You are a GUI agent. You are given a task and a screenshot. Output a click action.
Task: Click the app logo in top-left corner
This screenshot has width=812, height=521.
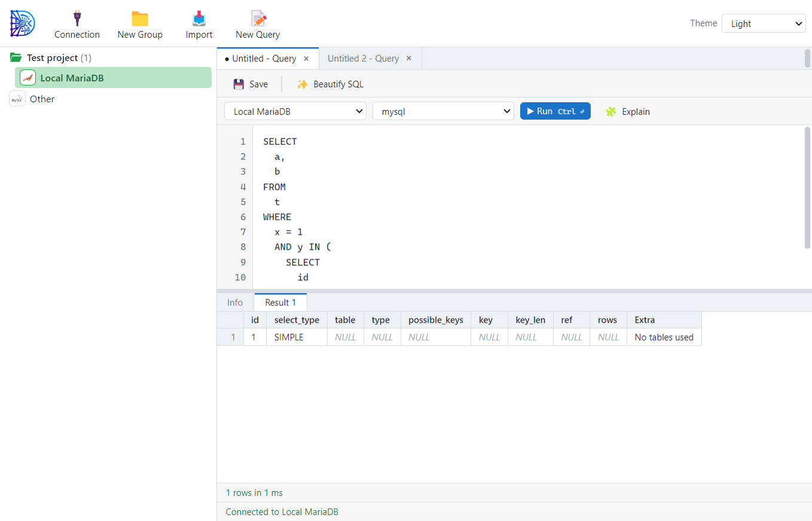[23, 23]
